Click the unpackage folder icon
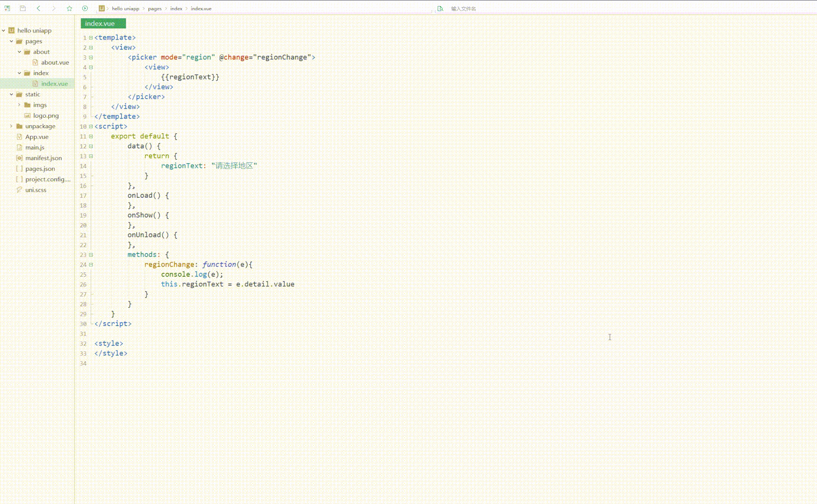Viewport: 817px width, 504px height. (19, 126)
